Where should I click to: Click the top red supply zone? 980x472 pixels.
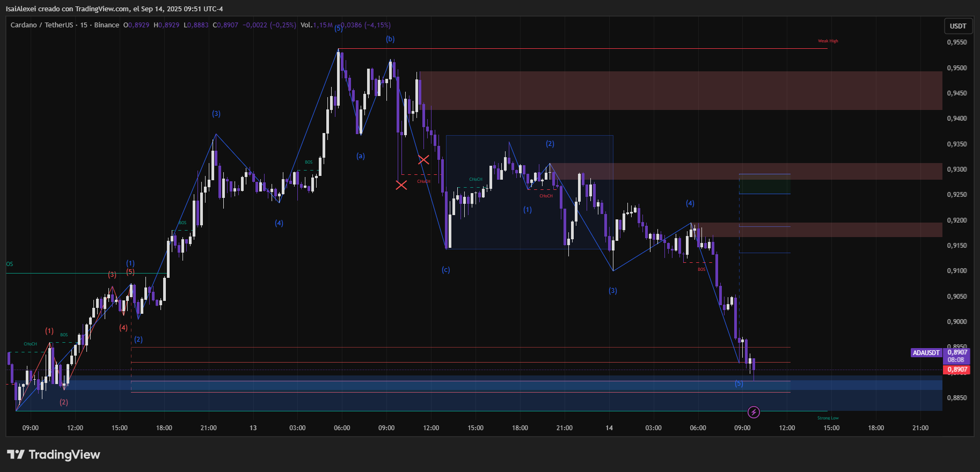tap(681, 91)
